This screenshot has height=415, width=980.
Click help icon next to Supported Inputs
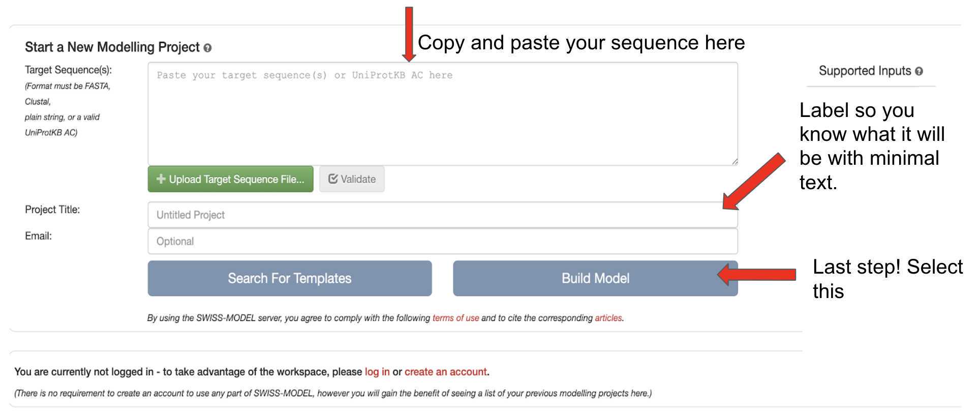[919, 71]
